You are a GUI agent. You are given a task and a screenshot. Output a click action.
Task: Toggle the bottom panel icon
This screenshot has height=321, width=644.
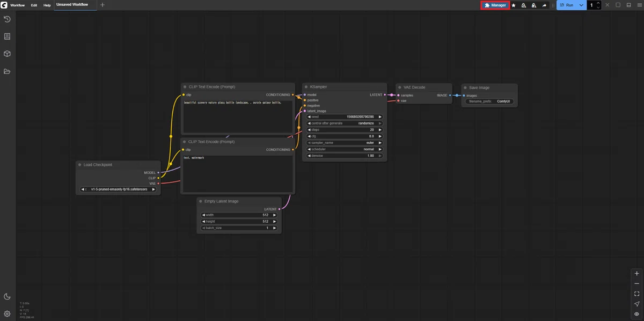(628, 5)
